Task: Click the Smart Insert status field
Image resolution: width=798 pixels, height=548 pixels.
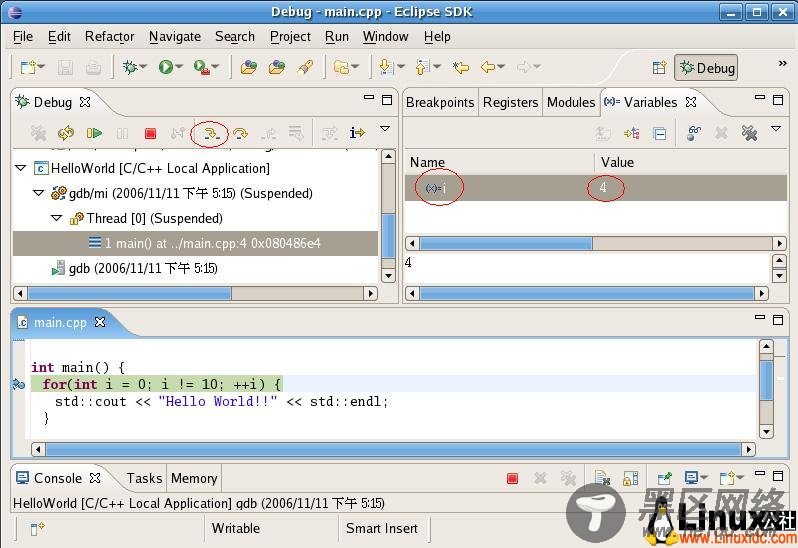Action: (382, 528)
